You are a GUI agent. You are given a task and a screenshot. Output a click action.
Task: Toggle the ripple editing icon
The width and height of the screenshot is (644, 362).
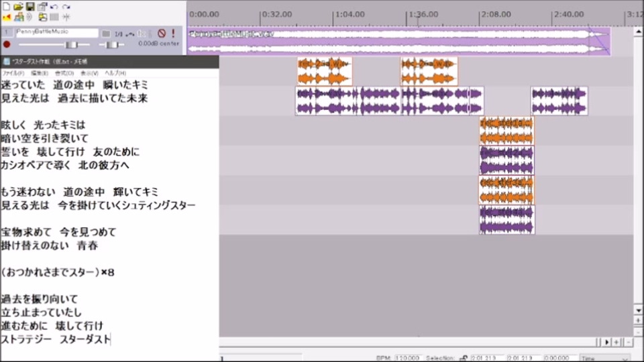(x=30, y=17)
